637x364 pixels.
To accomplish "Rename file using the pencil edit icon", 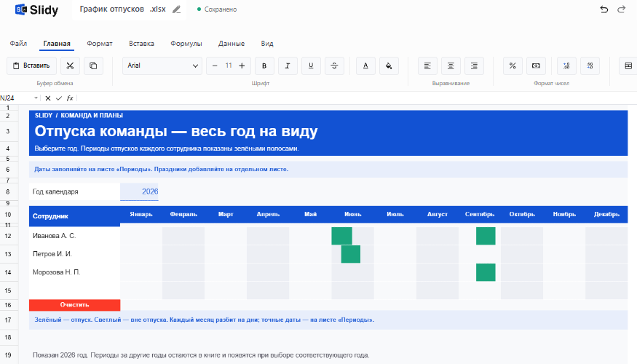I will [176, 9].
